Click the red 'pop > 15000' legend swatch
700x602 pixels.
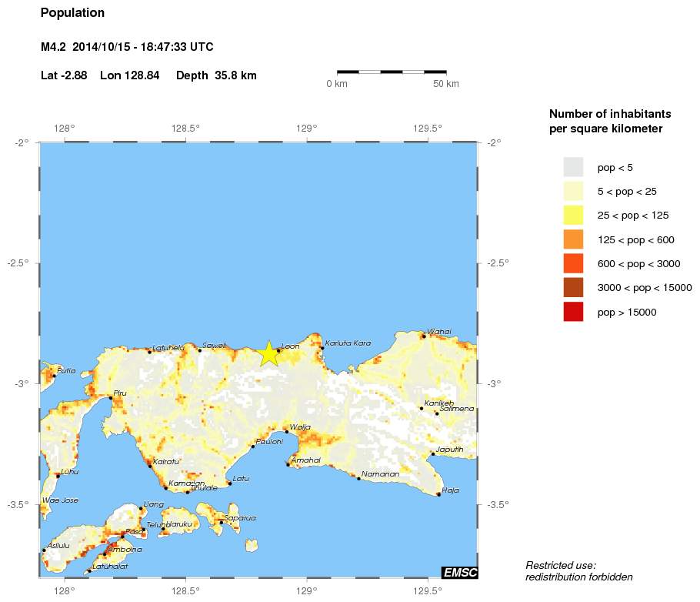tap(573, 312)
